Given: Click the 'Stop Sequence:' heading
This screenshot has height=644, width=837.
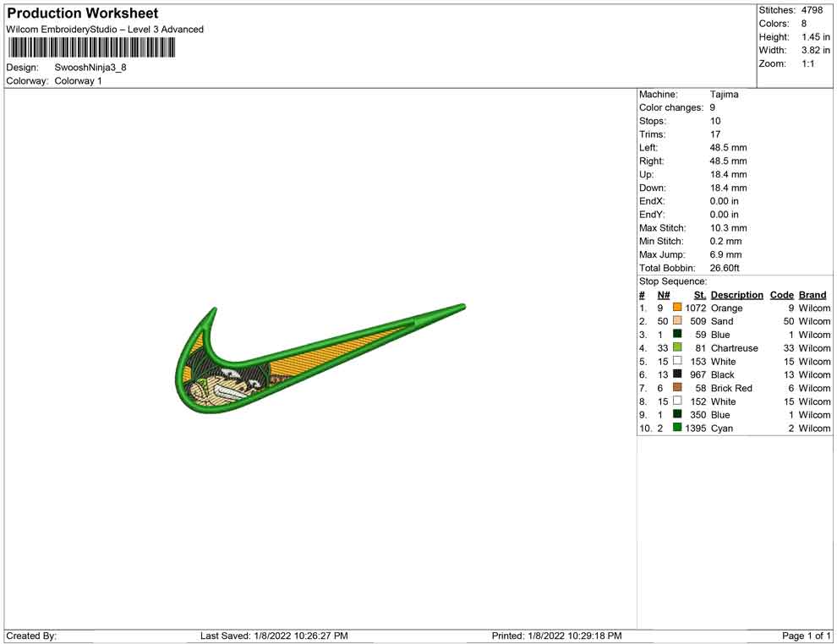Looking at the screenshot, I should pos(673,281).
